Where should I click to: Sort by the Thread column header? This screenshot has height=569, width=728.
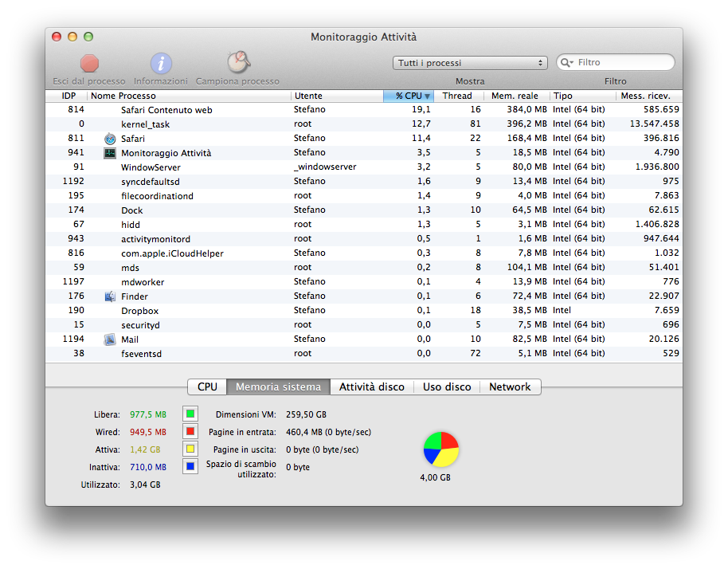click(459, 96)
